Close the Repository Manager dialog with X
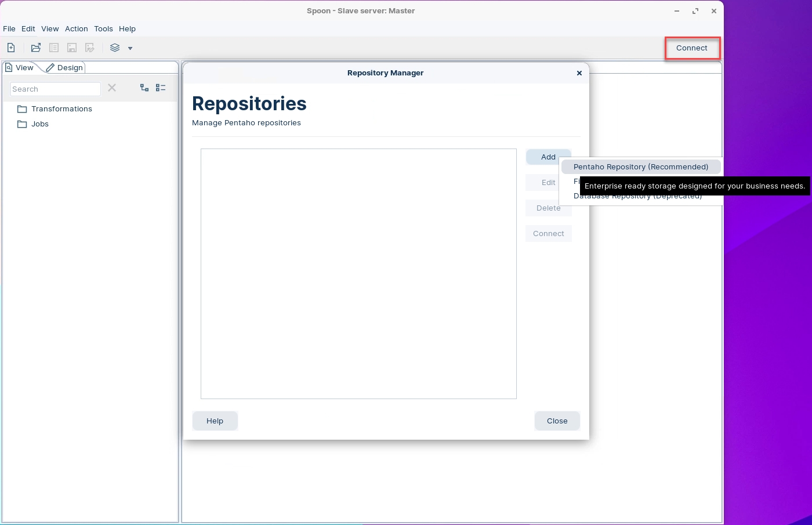 (579, 73)
